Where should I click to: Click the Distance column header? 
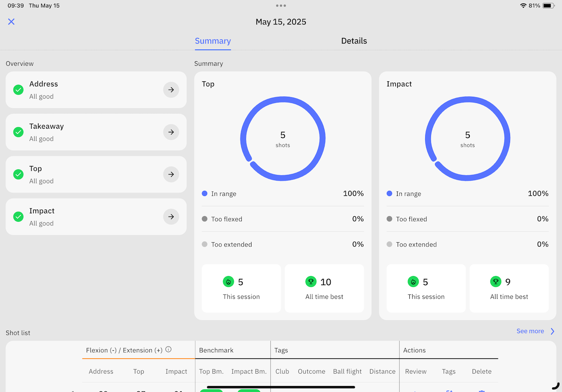382,371
